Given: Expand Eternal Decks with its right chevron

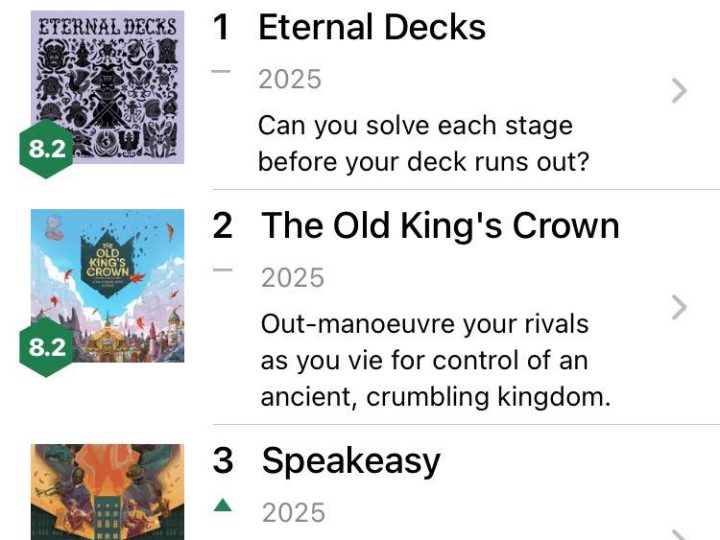Looking at the screenshot, I should (x=680, y=91).
